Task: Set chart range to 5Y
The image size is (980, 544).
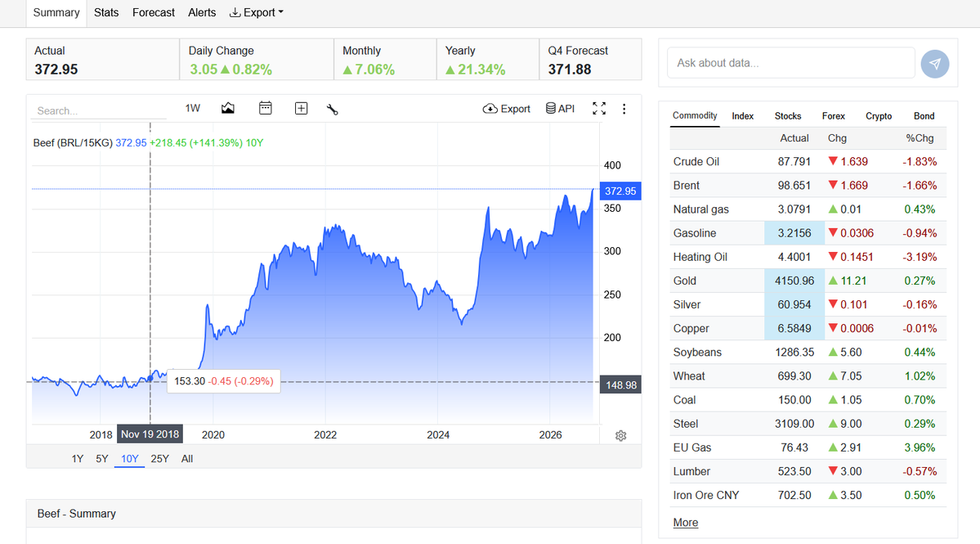Action: pos(102,459)
